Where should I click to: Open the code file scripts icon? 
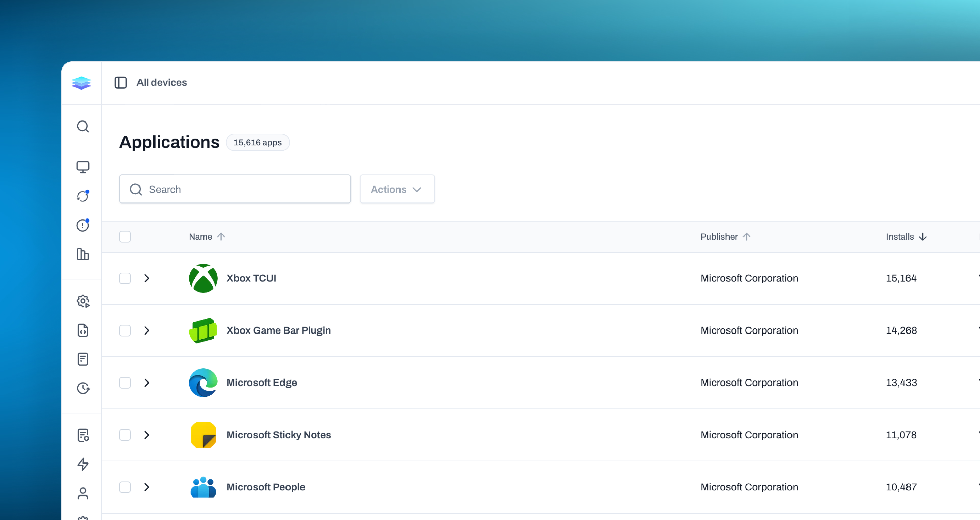(x=83, y=330)
